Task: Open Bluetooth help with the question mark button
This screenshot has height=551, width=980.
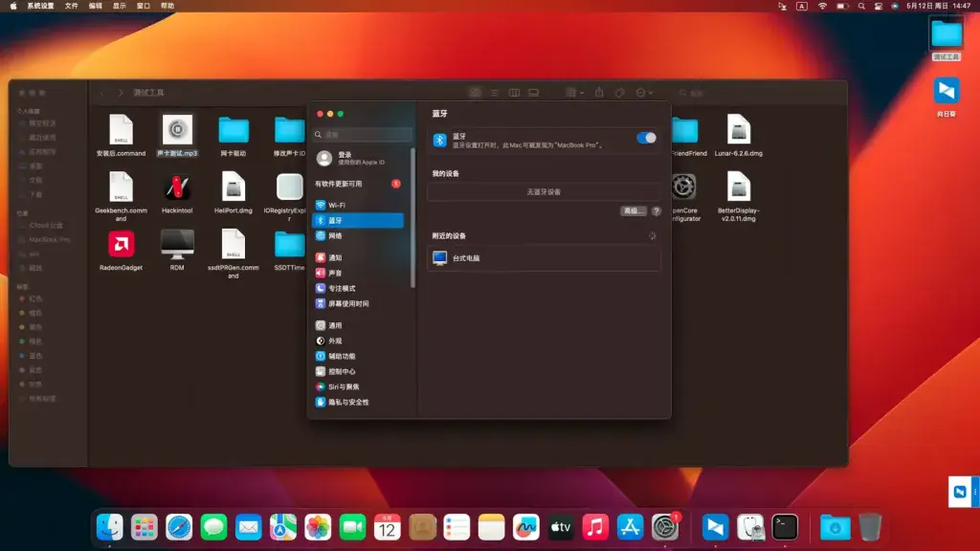Action: pos(656,211)
